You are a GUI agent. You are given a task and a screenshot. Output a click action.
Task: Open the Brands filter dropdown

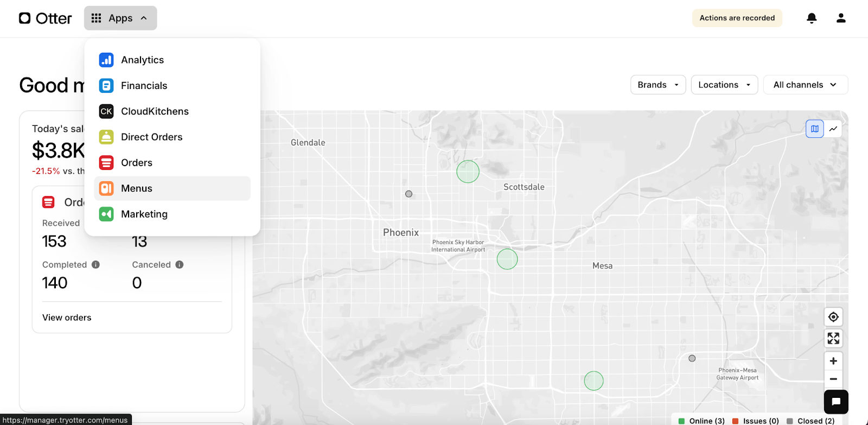tap(658, 85)
